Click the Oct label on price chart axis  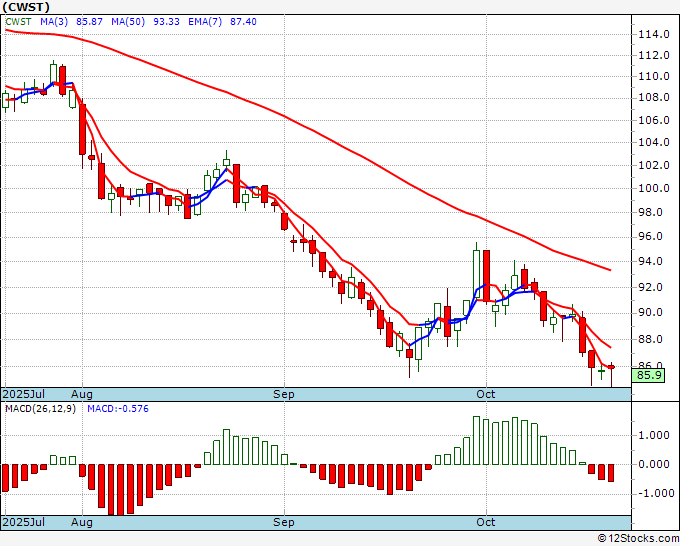[485, 395]
